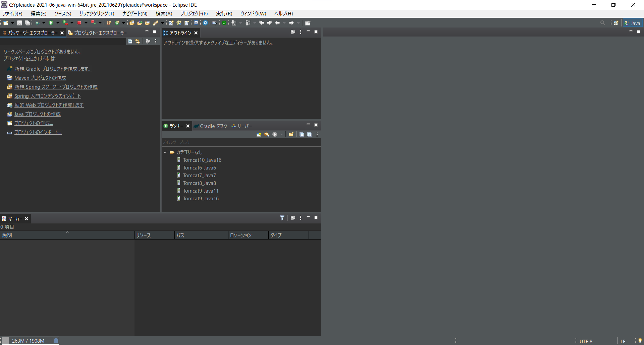This screenshot has height=345, width=644.
Task: Click the Debug bug icon in the toolbar
Action: pyautogui.click(x=37, y=23)
